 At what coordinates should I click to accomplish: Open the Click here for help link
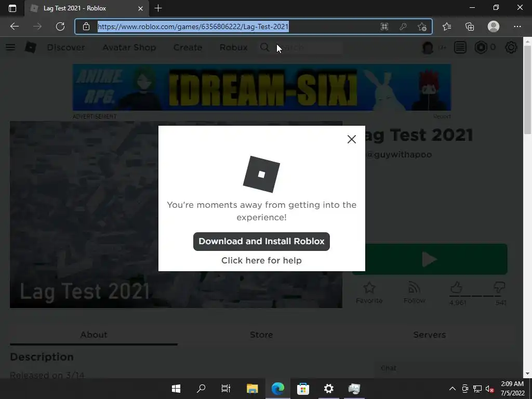(261, 261)
